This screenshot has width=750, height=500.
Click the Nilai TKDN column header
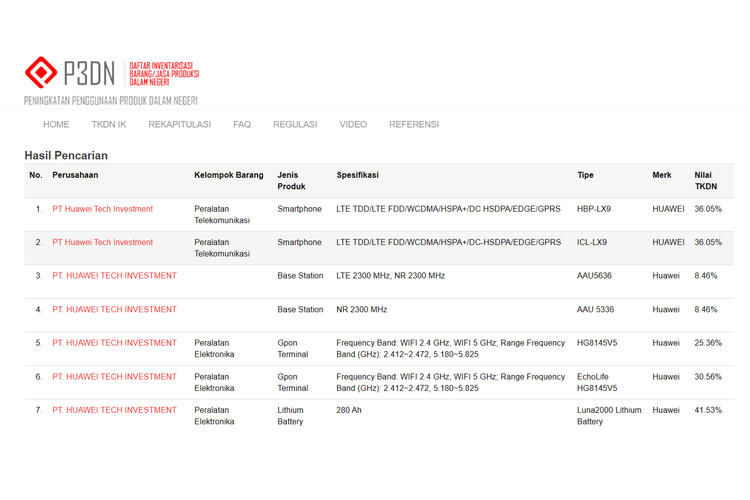pos(706,181)
